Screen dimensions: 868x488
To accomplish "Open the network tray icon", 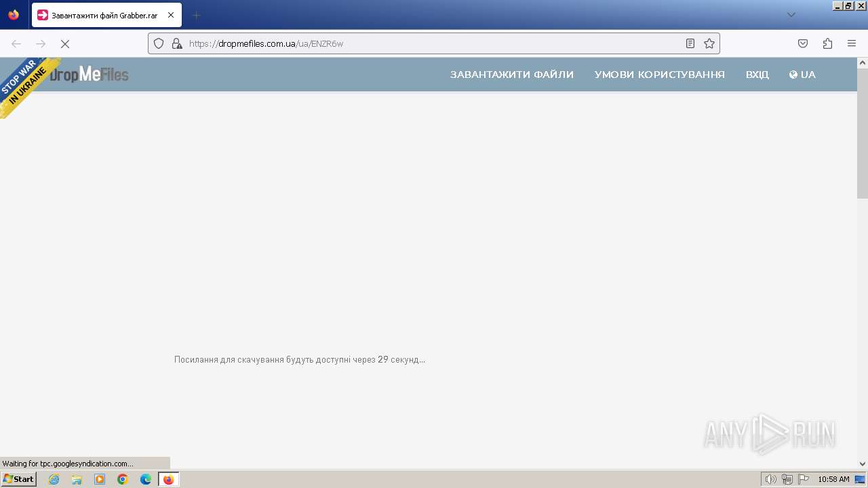I will pyautogui.click(x=787, y=479).
